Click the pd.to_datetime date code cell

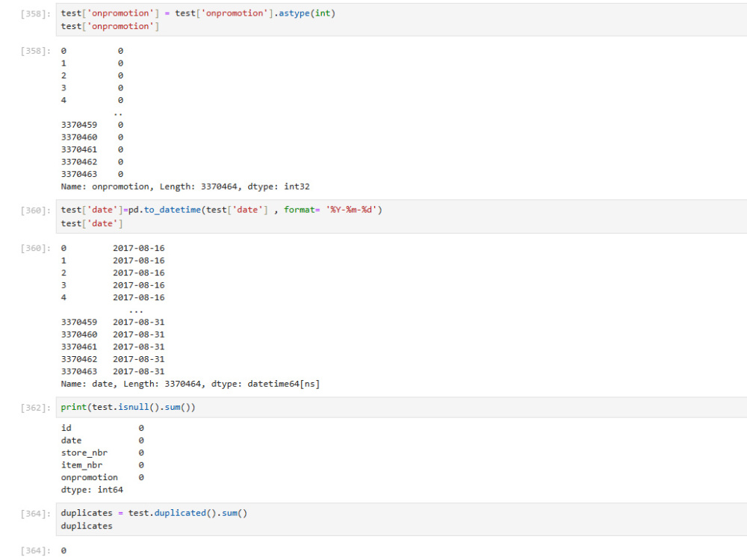click(401, 217)
